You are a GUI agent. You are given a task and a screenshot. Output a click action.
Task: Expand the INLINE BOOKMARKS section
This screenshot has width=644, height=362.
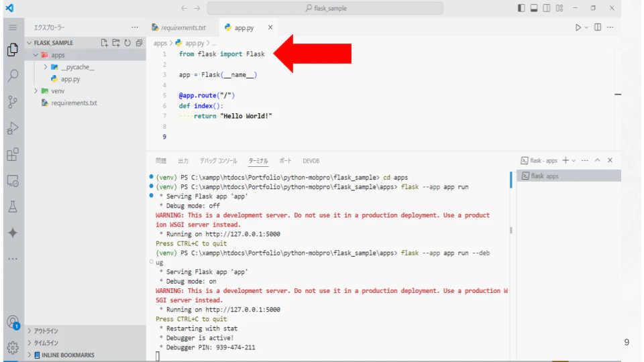[x=29, y=355]
